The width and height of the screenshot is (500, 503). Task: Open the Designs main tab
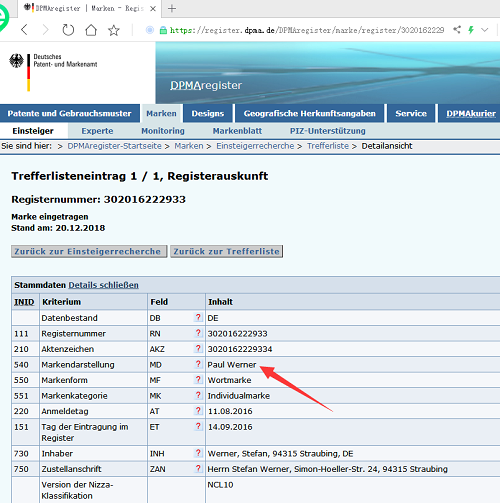(207, 114)
